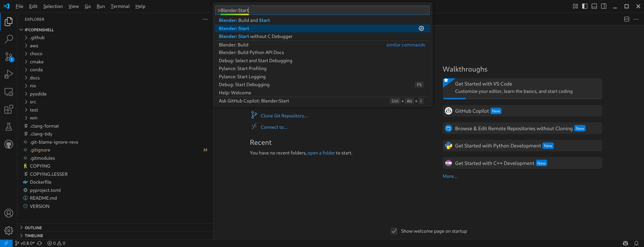The height and width of the screenshot is (247, 644).
Task: Click Customize Layout icon in title bar
Action: [575, 6]
